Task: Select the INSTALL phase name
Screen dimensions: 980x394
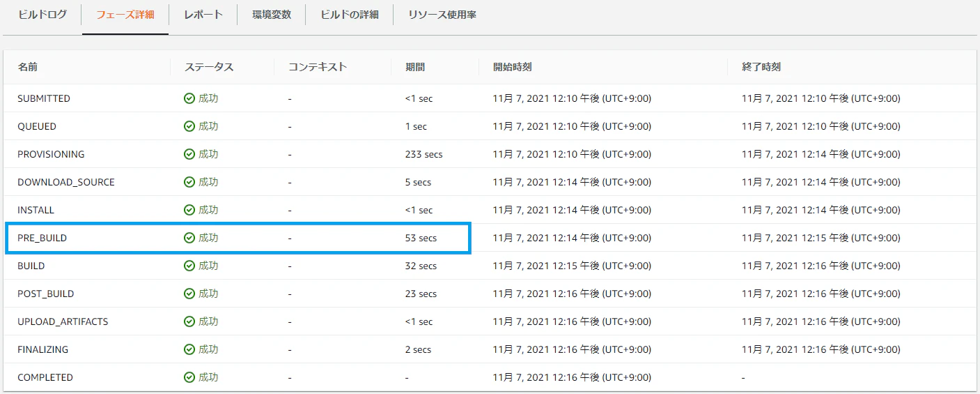Action: pyautogui.click(x=36, y=210)
